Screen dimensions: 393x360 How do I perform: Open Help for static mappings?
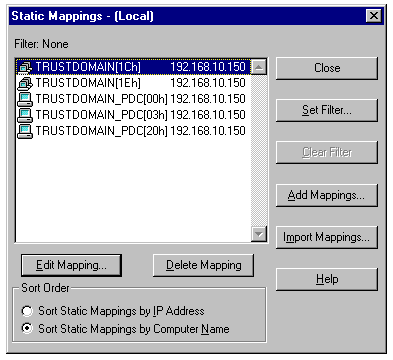tap(327, 279)
